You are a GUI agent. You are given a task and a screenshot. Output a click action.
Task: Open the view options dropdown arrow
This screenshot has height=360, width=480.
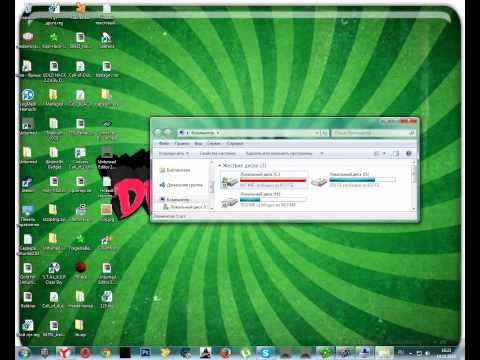coord(384,153)
